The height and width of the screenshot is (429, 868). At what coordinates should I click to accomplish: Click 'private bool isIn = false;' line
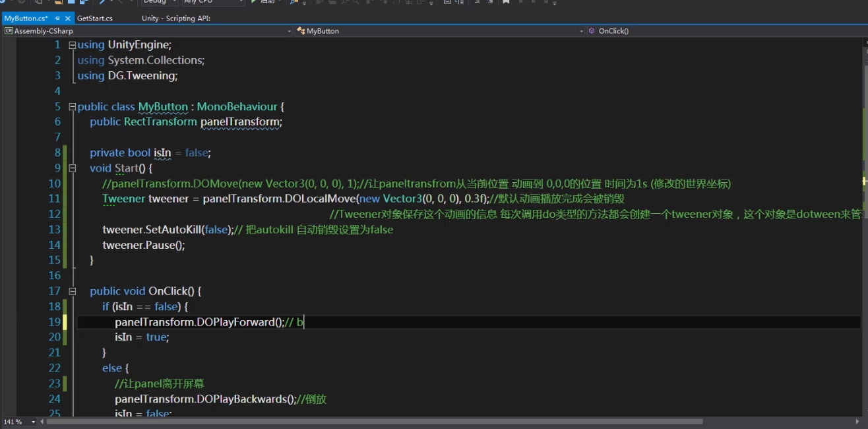(150, 152)
